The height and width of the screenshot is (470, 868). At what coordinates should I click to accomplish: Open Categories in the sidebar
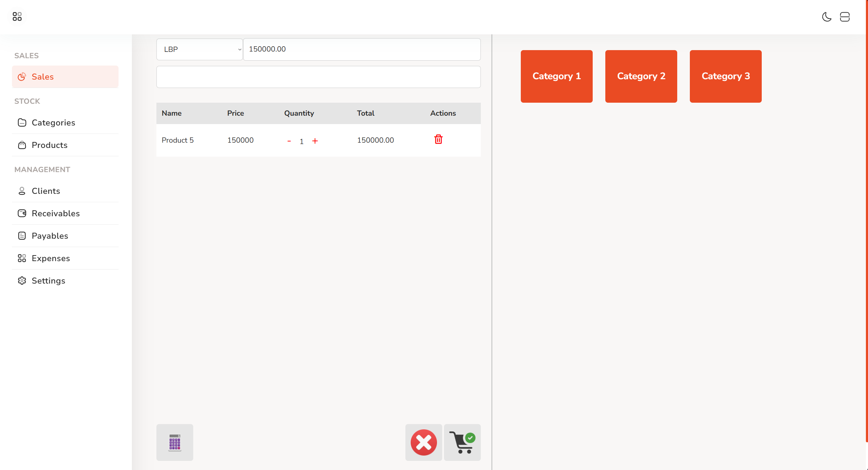pos(53,123)
